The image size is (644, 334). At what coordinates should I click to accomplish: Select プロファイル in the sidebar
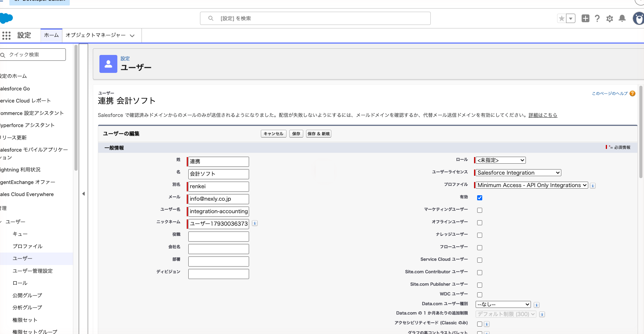[x=27, y=246]
